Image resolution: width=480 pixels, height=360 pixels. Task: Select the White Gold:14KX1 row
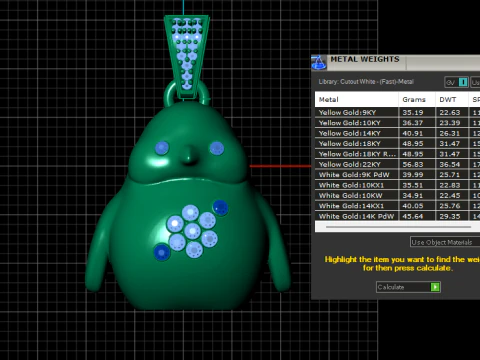tap(397, 206)
